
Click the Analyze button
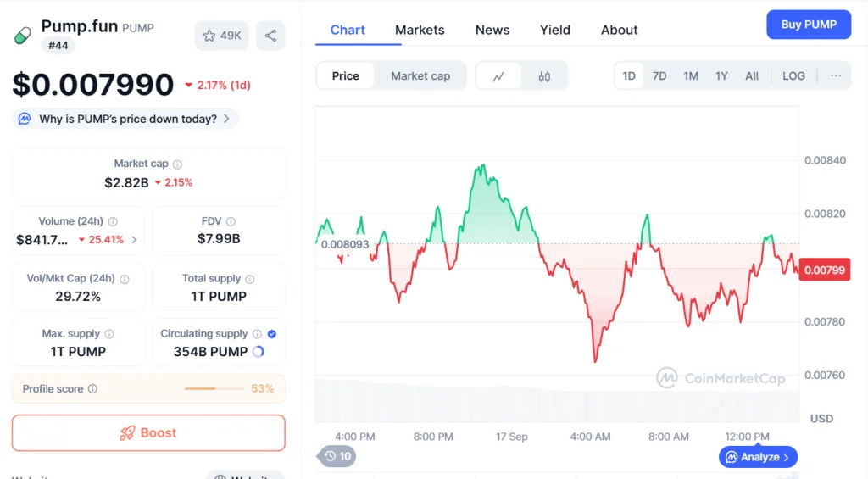coord(759,457)
